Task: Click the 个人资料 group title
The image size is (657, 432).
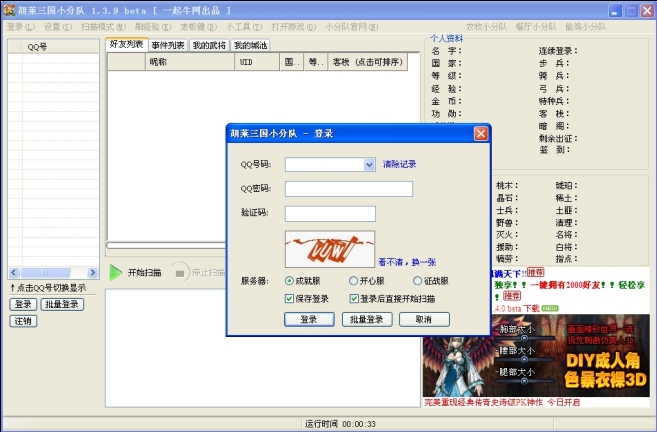Action: click(x=447, y=39)
